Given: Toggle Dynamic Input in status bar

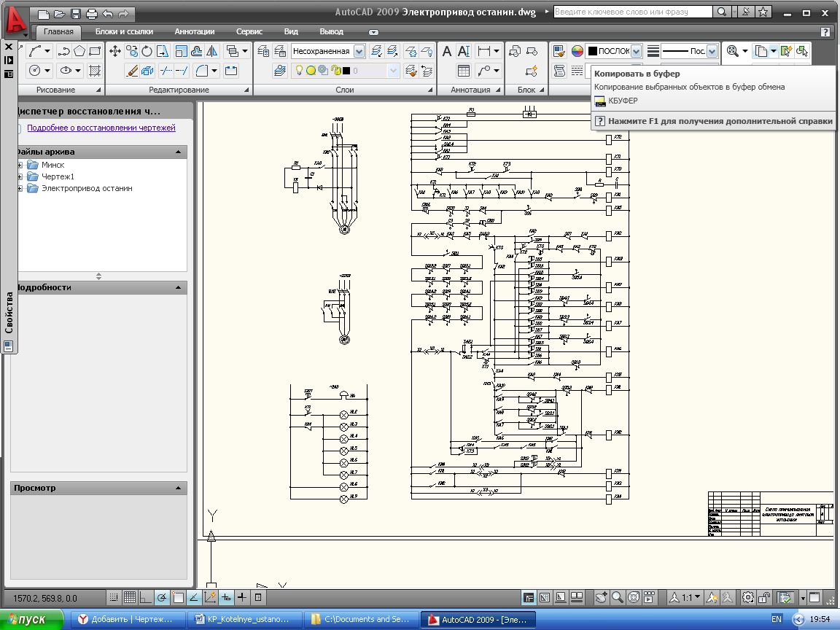Looking at the screenshot, I should 226,597.
